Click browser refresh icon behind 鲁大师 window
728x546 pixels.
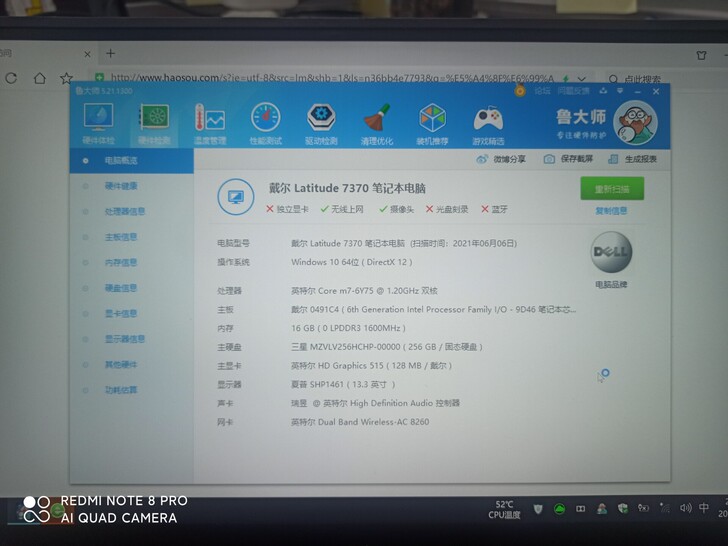tap(11, 78)
